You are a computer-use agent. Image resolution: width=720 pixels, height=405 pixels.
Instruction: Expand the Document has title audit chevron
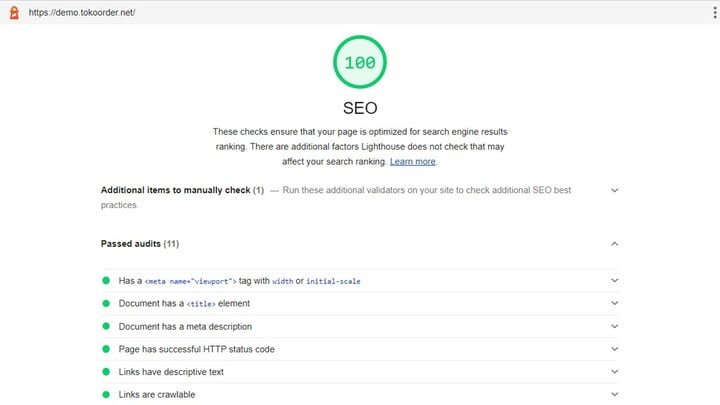[614, 303]
